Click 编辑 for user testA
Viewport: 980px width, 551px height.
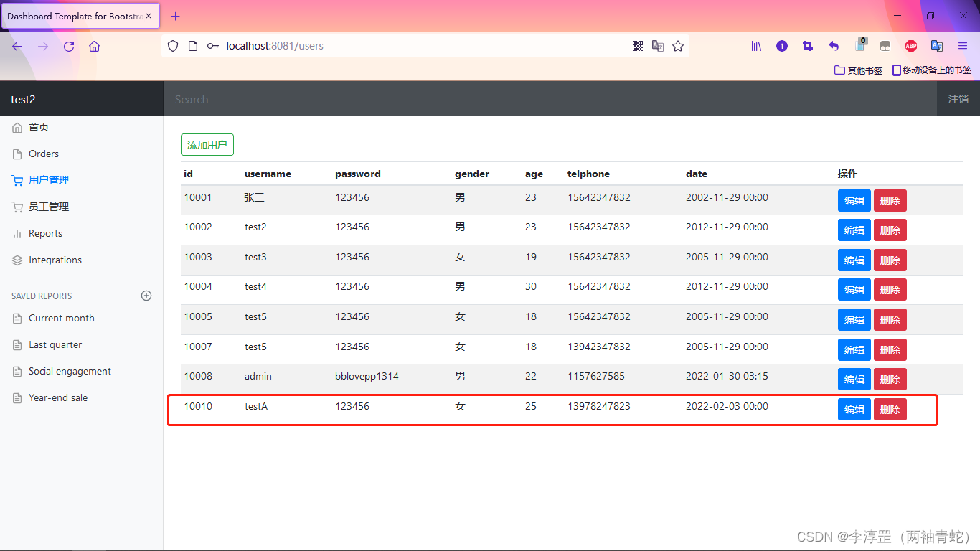(854, 410)
